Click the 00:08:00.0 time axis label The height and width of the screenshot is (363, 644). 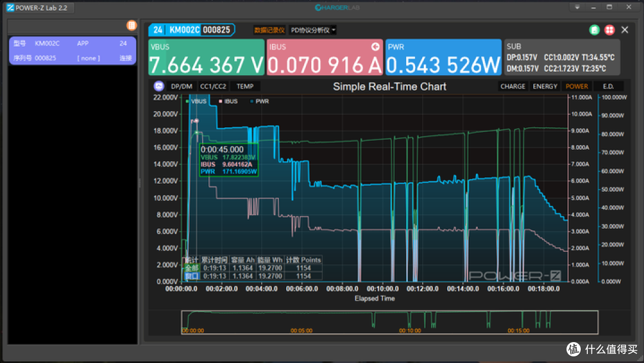pyautogui.click(x=342, y=289)
